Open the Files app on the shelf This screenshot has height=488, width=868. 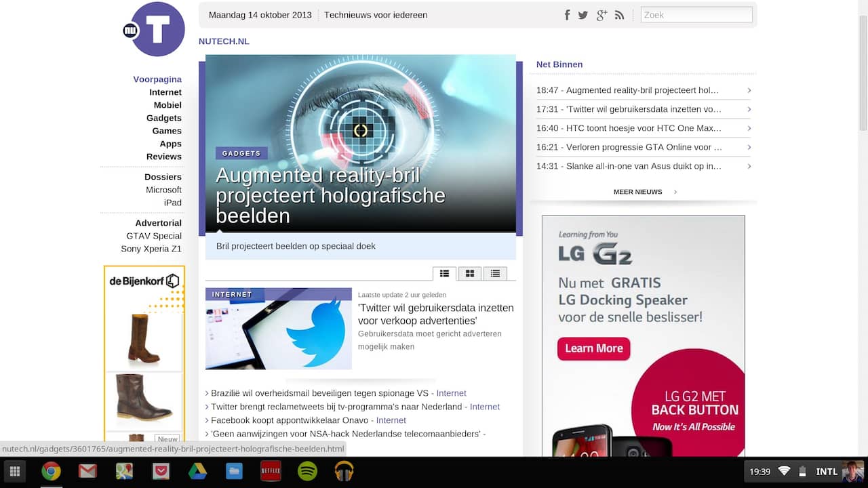coord(234,471)
